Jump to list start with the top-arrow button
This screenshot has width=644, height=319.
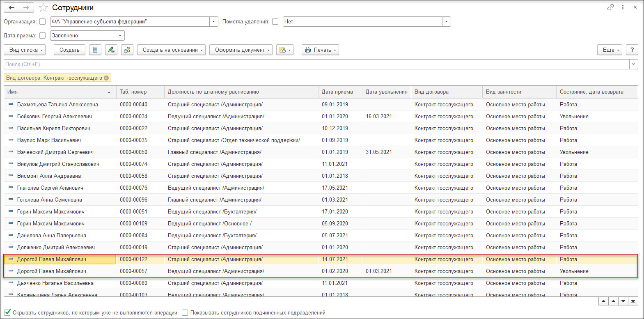click(603, 301)
